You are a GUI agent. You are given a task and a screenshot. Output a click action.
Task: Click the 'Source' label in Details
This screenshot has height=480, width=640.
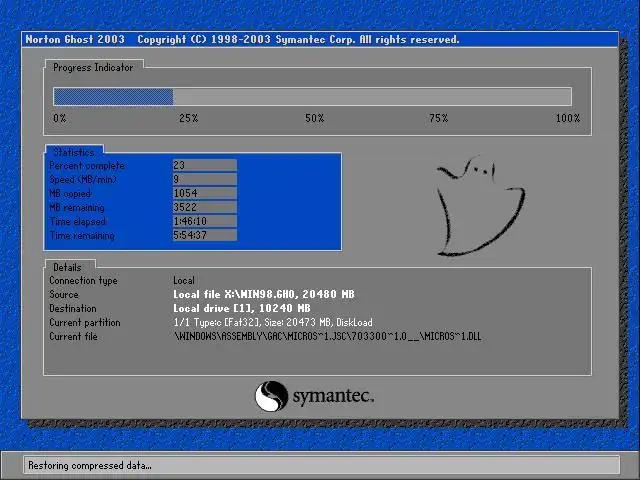(x=64, y=294)
